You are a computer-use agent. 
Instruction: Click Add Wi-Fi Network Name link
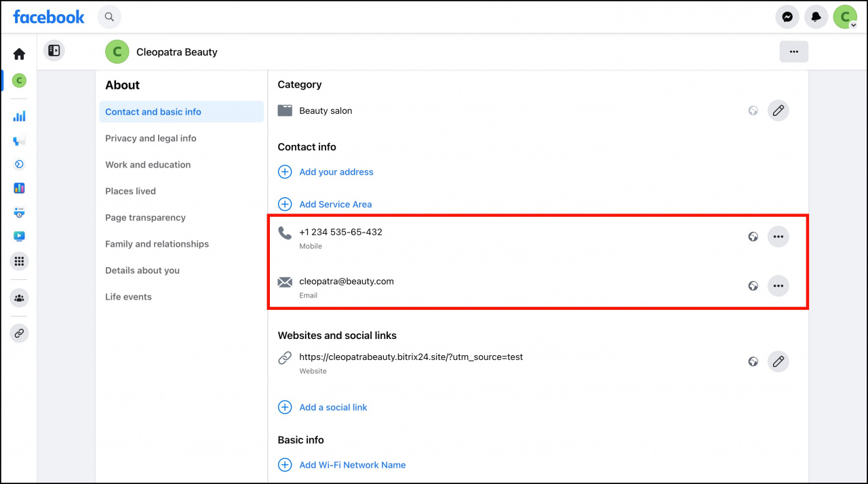[353, 465]
